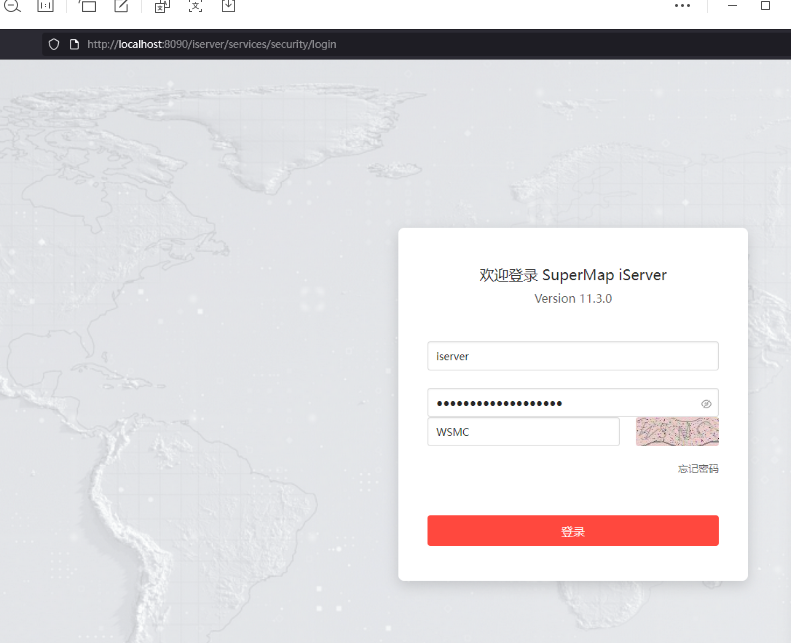Click the text recognition scan icon

tap(195, 6)
